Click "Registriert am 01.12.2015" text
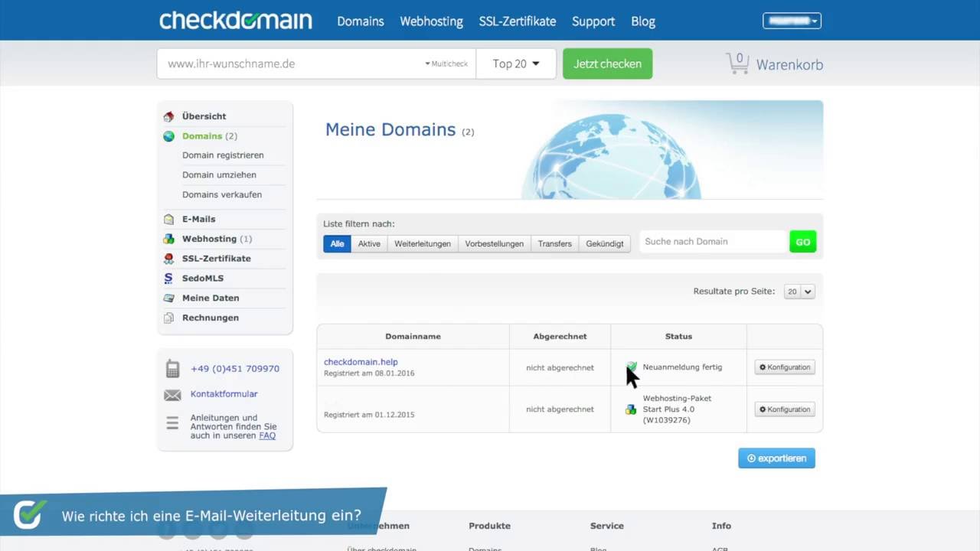Image resolution: width=980 pixels, height=551 pixels. [369, 415]
